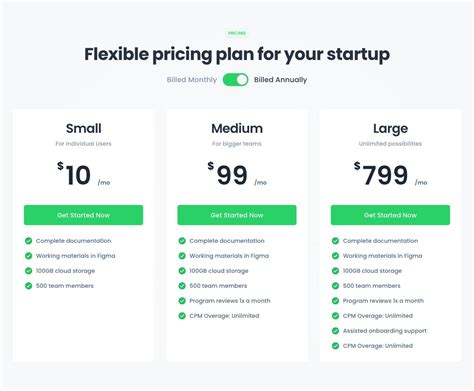Click checkmark beside Medium plan's Working materials in Figma
This screenshot has width=474, height=391.
[182, 256]
